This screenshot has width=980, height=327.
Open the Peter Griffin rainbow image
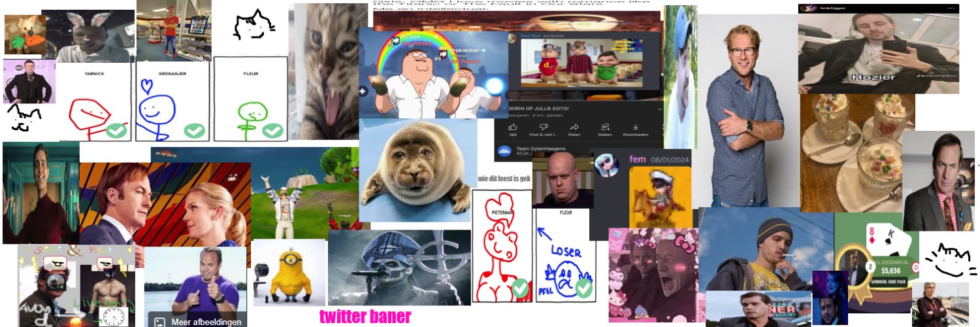click(x=433, y=74)
